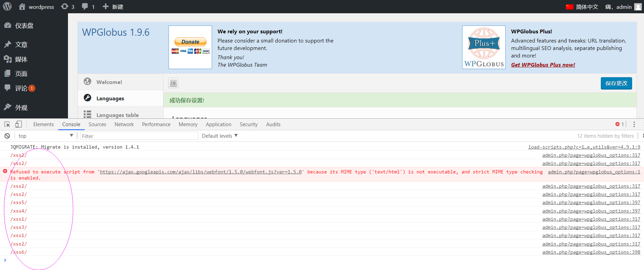Click the red error count indicator

pos(620,124)
